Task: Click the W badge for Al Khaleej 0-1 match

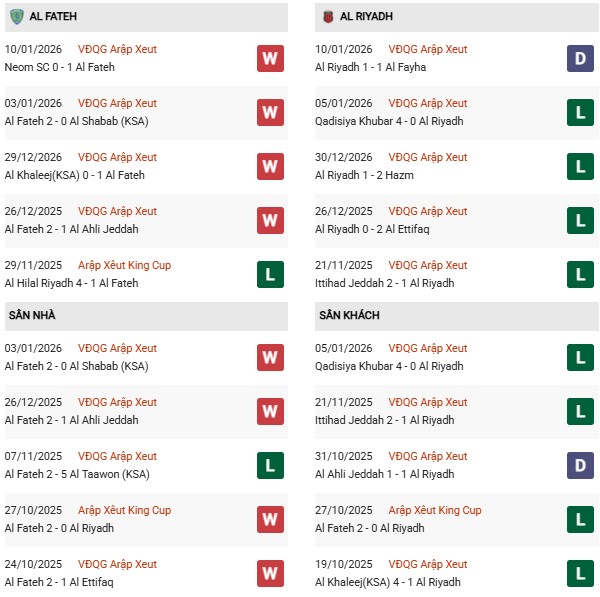Action: tap(270, 166)
